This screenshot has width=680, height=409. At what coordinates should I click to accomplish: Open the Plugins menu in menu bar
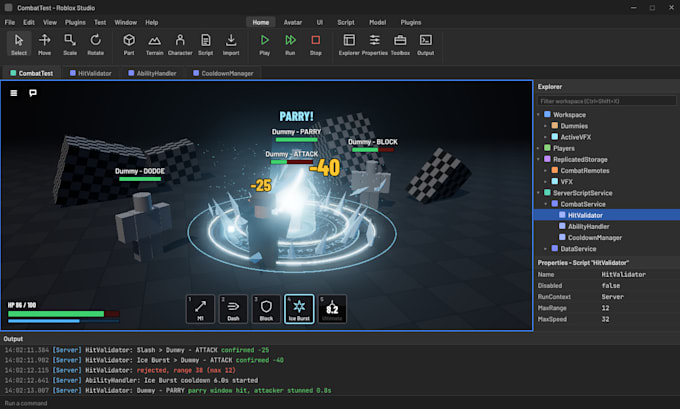click(75, 22)
